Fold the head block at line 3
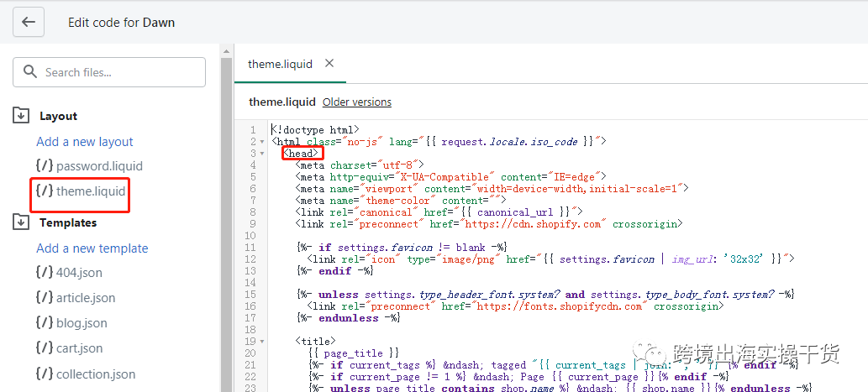Screen dimensions: 868x392 262,154
